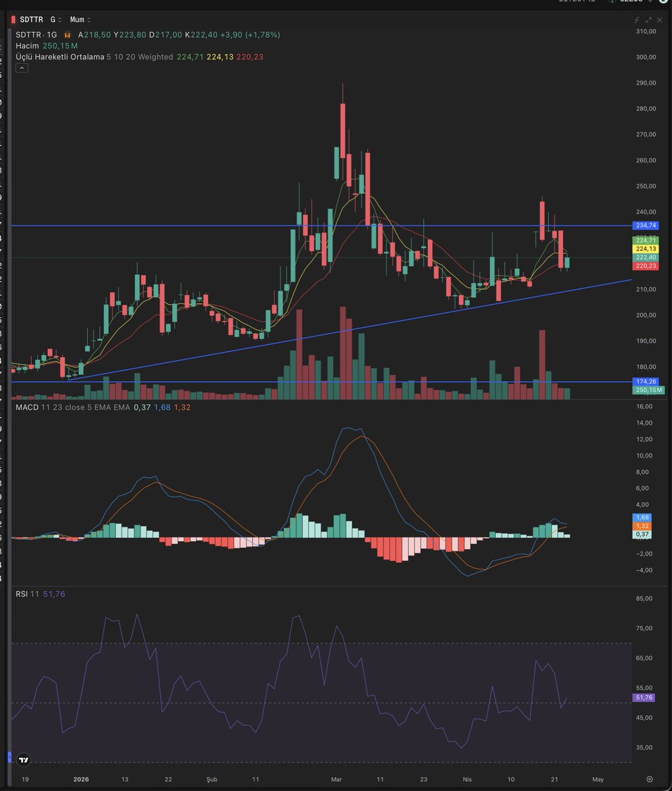The image size is (672, 791).
Task: Click the 0,37 histogram axis label
Action: (x=642, y=535)
